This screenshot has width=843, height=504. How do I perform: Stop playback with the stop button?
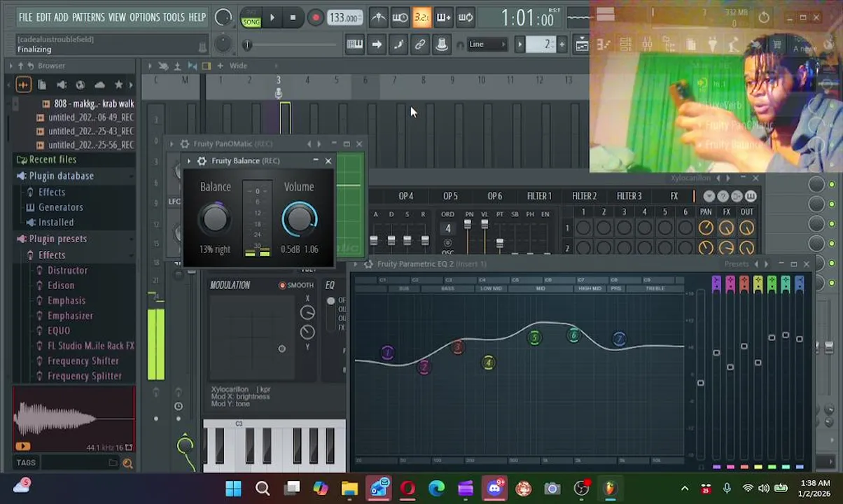click(293, 17)
